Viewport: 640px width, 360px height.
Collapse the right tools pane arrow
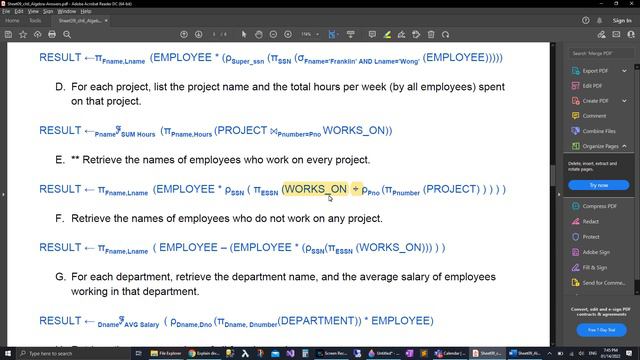click(559, 195)
